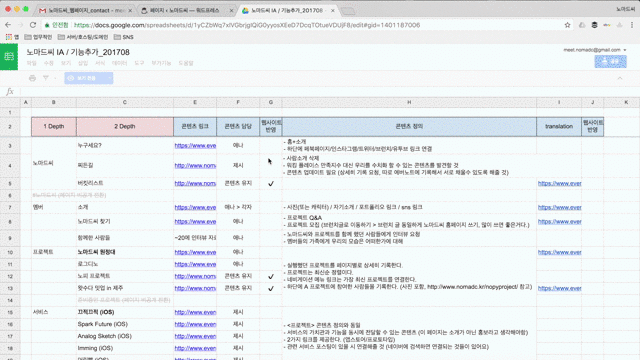Open the 수정 (Edit) menu

(x=49, y=63)
